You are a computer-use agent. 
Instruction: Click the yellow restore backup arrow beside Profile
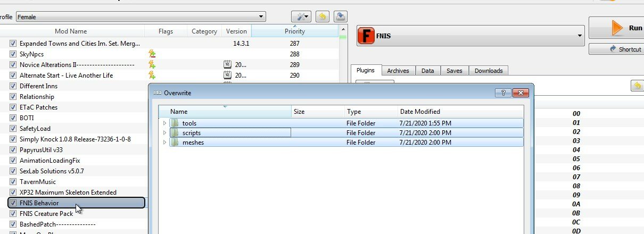(322, 16)
